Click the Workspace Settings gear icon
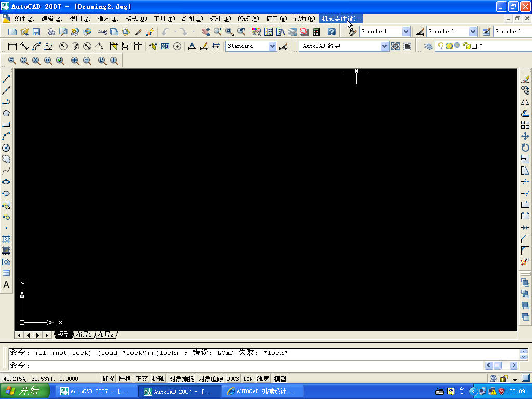The width and height of the screenshot is (532, 399). tap(395, 46)
